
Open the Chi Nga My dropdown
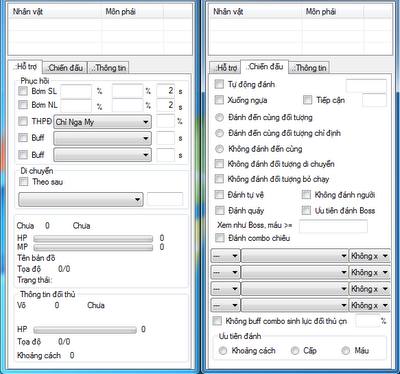pos(102,122)
